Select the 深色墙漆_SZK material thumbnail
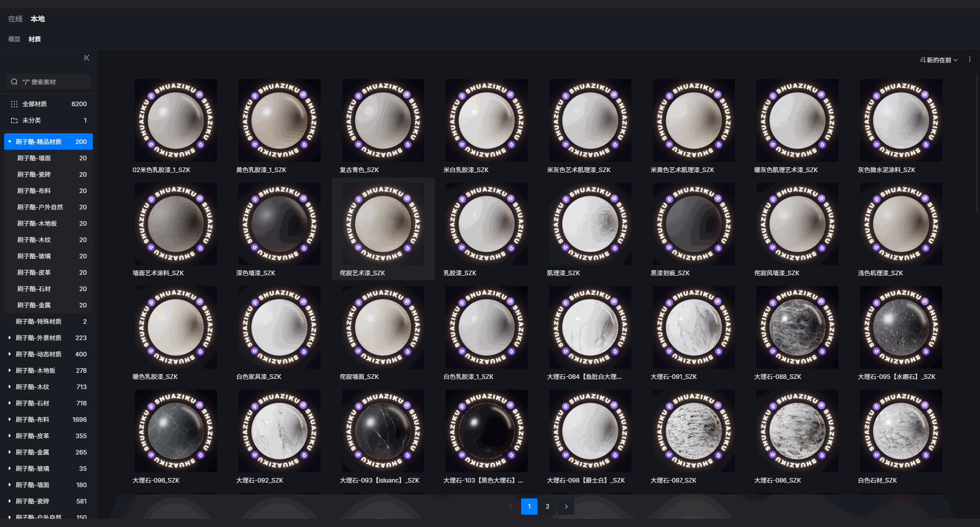This screenshot has height=527, width=980. (279, 224)
